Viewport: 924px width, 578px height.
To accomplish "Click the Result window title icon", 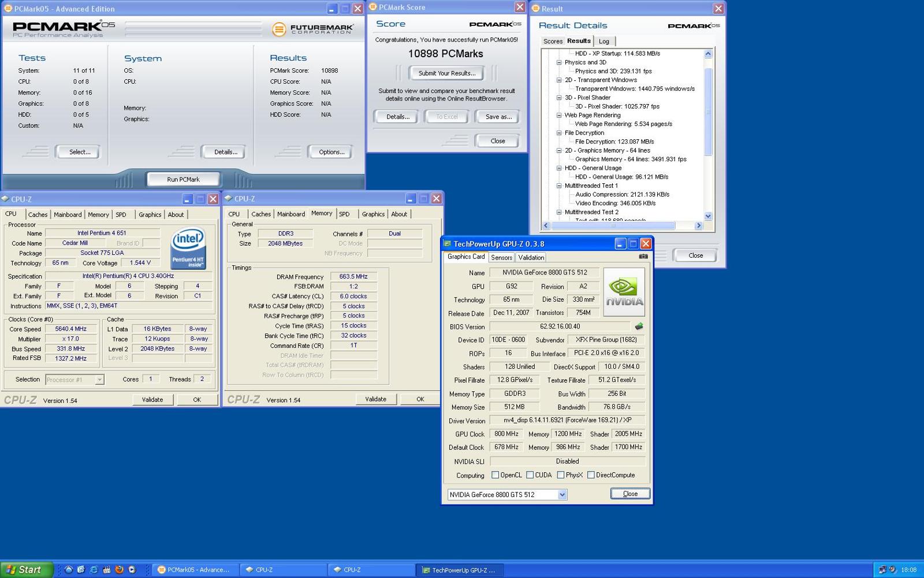I will (x=535, y=9).
